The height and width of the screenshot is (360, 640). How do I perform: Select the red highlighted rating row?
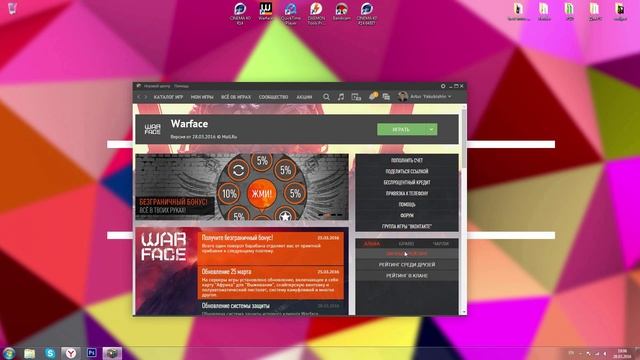(x=407, y=253)
